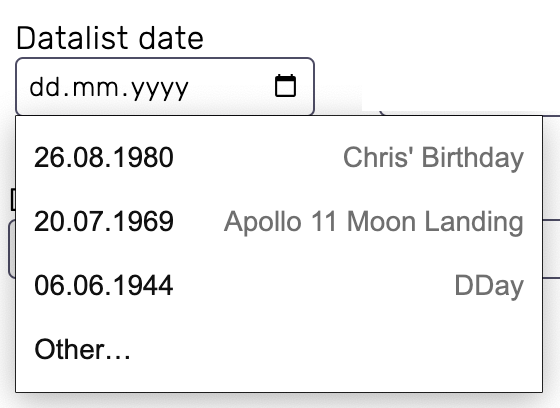Pick the Chris' Birthday option label
560x408 pixels.
pyautogui.click(x=433, y=158)
